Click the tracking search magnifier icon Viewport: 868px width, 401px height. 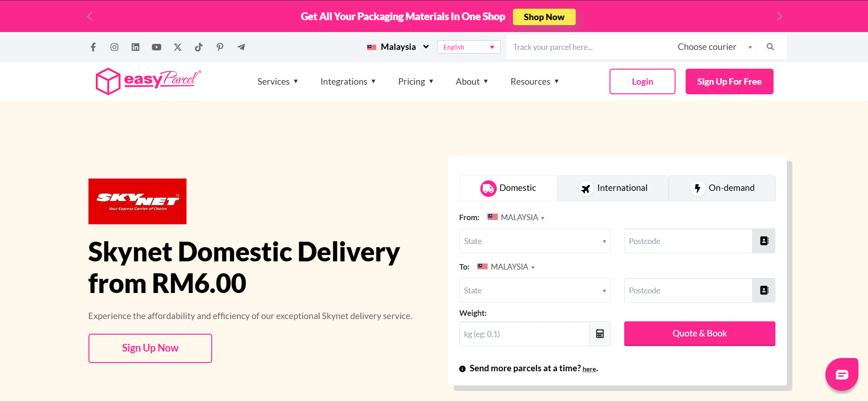coord(770,47)
